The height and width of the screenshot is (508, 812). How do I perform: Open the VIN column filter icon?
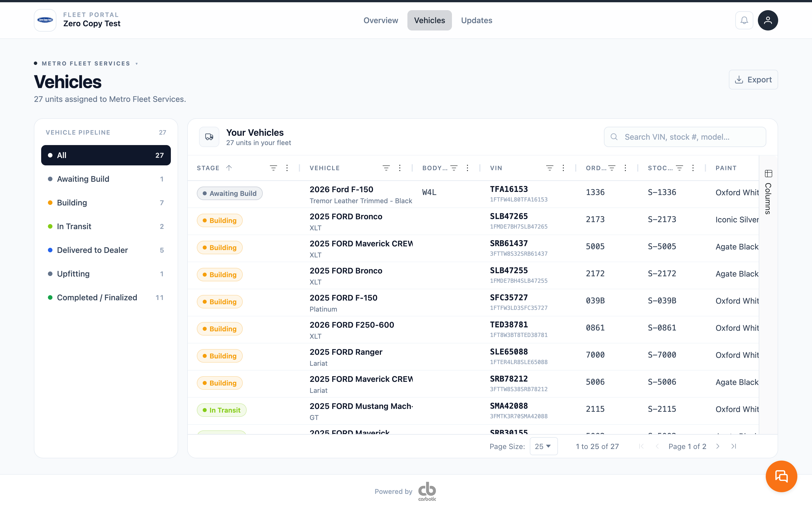[550, 168]
